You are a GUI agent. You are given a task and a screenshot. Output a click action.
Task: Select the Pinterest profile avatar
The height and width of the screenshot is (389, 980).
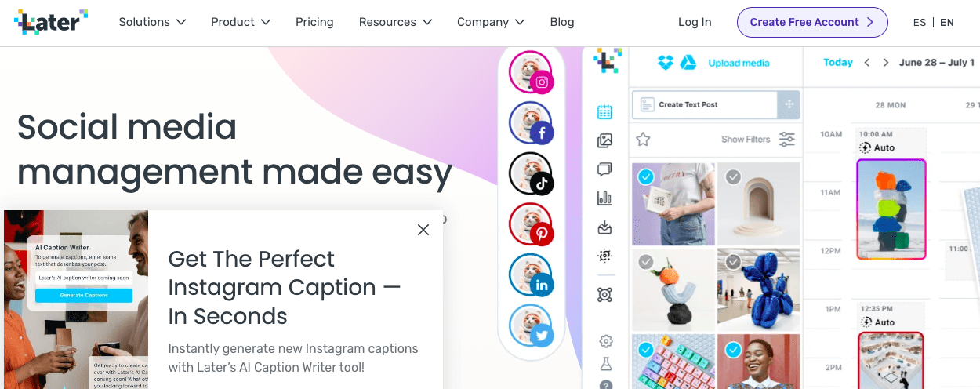tap(532, 225)
